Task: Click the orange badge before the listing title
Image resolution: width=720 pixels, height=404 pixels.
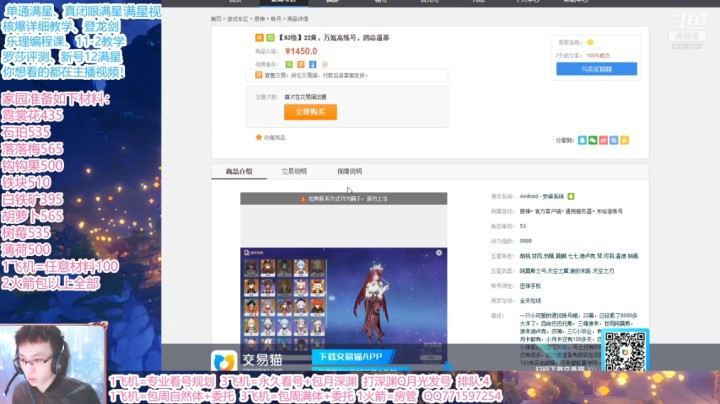Action: coord(259,38)
